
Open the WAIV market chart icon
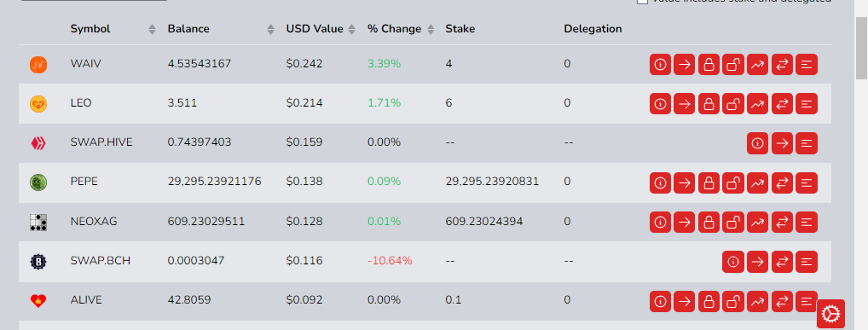coord(757,64)
